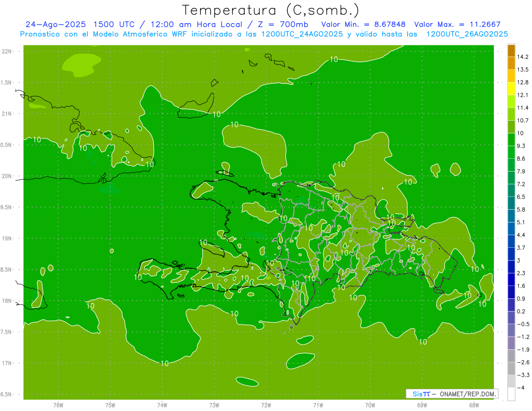Pick the blue swatch between 3.7 and 4.4
Screen dimensions: 532x411
click(511, 241)
